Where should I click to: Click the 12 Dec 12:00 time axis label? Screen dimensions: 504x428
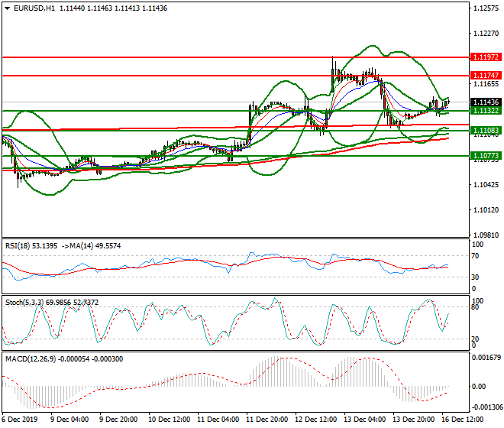[x=315, y=420]
